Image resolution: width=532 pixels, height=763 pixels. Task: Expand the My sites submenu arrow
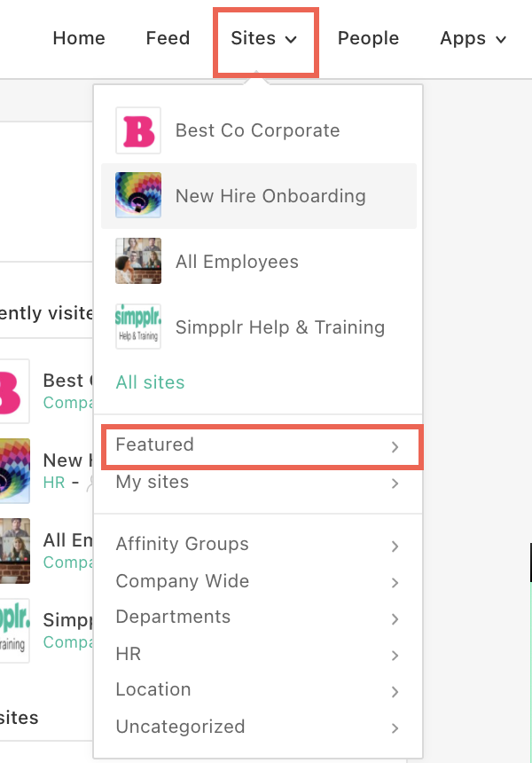coord(395,484)
